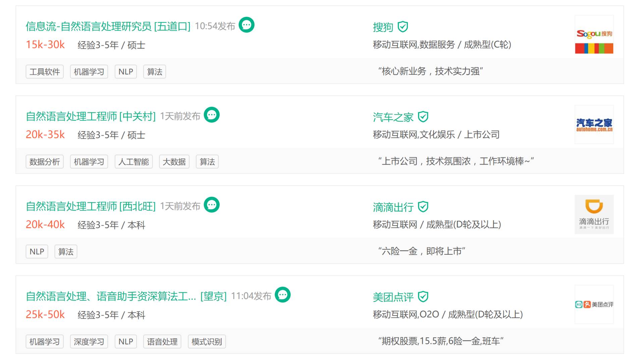Click verification badge beside 美团点评
This screenshot has width=644, height=364.
tap(423, 297)
